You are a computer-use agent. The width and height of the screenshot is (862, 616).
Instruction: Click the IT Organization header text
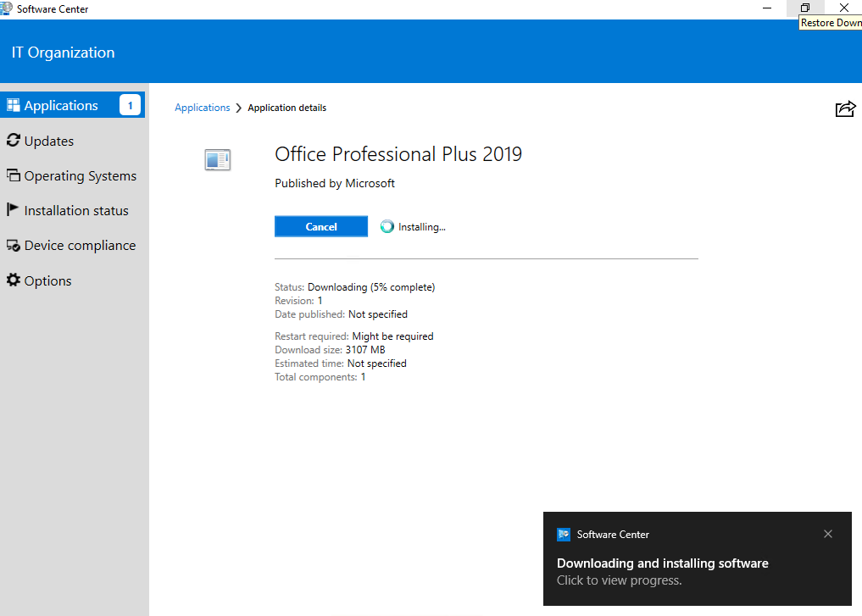point(64,53)
